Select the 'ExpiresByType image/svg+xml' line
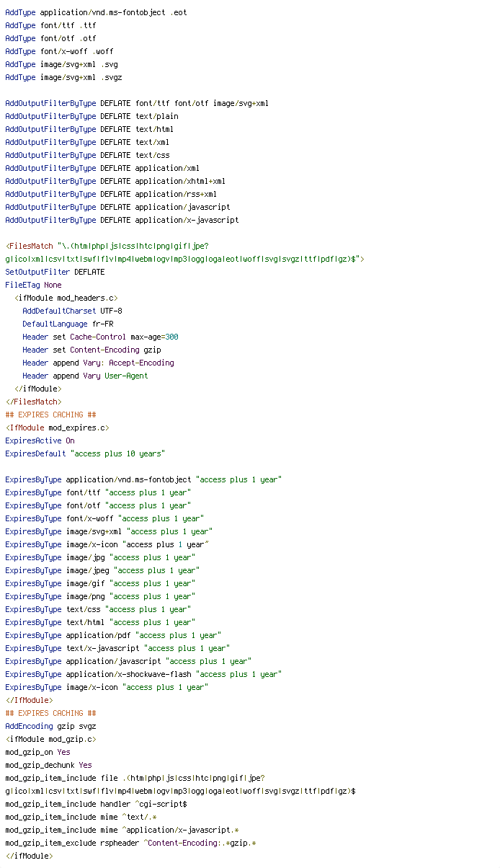The image size is (500, 868). (109, 531)
